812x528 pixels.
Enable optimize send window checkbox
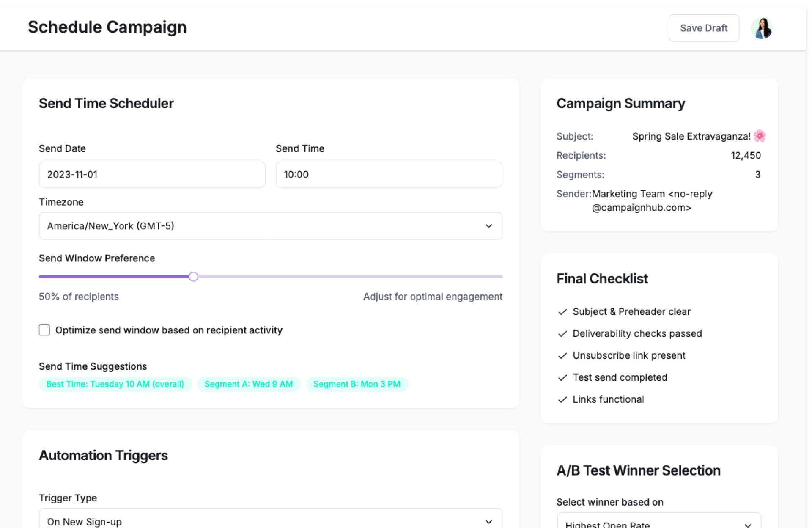click(x=44, y=330)
